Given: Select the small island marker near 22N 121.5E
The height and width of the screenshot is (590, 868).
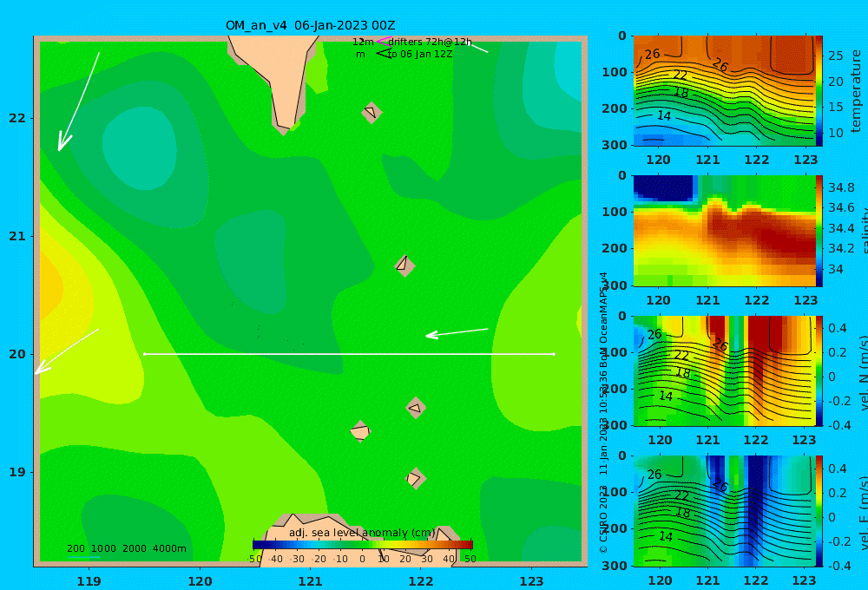Looking at the screenshot, I should (372, 112).
